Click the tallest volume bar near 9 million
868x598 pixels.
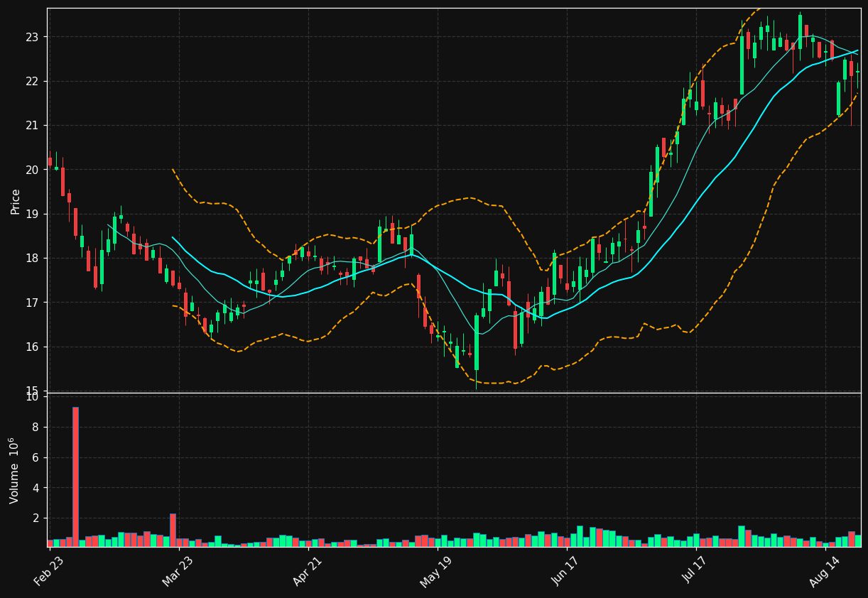75,477
